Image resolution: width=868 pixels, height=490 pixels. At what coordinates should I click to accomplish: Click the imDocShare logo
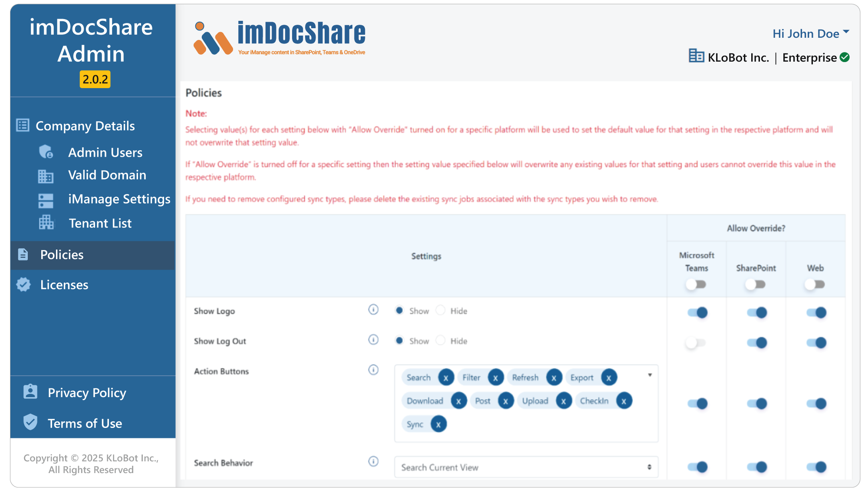point(279,38)
